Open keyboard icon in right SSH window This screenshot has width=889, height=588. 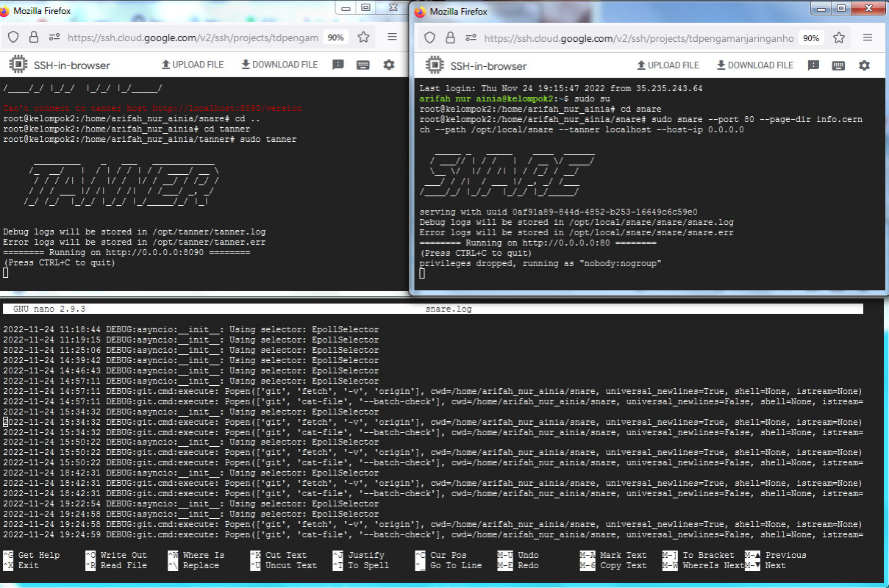click(839, 65)
